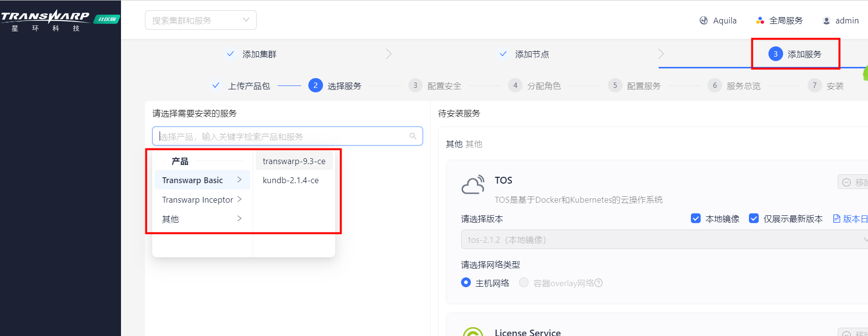868x336 pixels.
Task: Click the TOS cloud icon
Action: pyautogui.click(x=473, y=185)
